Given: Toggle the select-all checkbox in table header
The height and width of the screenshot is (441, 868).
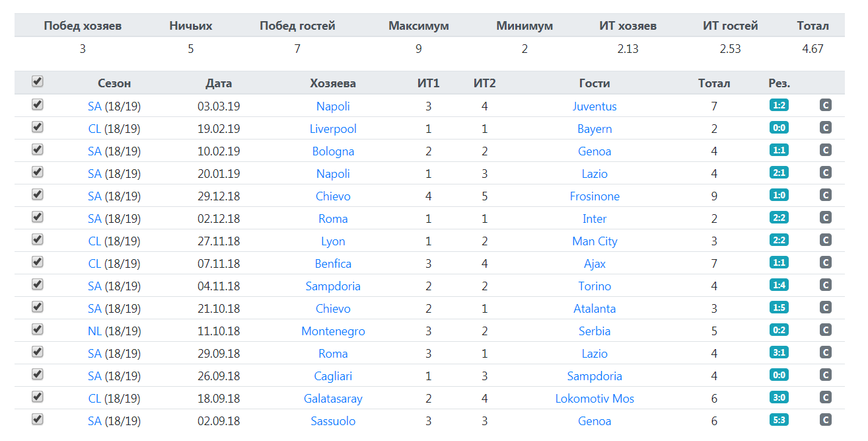Looking at the screenshot, I should coord(38,81).
